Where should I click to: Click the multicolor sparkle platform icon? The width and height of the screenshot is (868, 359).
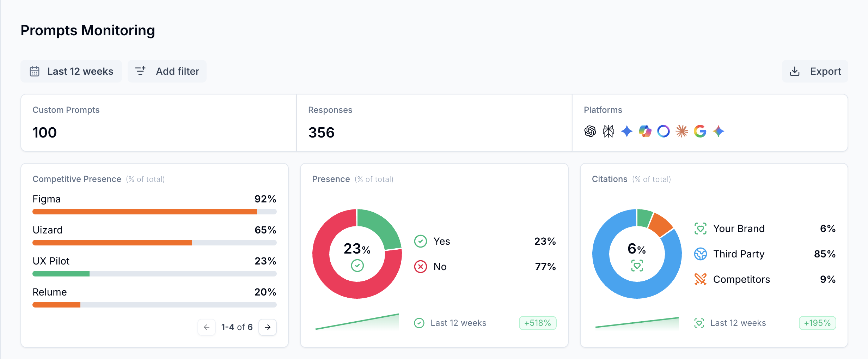[718, 132]
